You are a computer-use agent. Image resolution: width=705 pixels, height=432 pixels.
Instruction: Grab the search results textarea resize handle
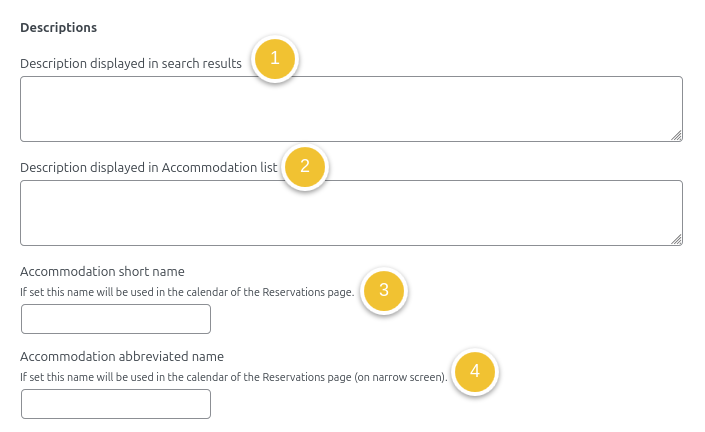pos(676,134)
